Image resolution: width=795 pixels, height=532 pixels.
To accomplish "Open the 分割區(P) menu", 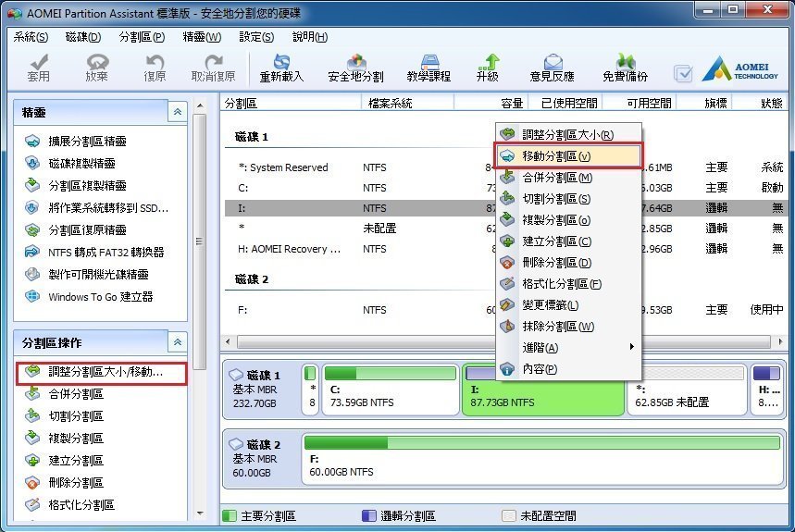I will point(142,37).
